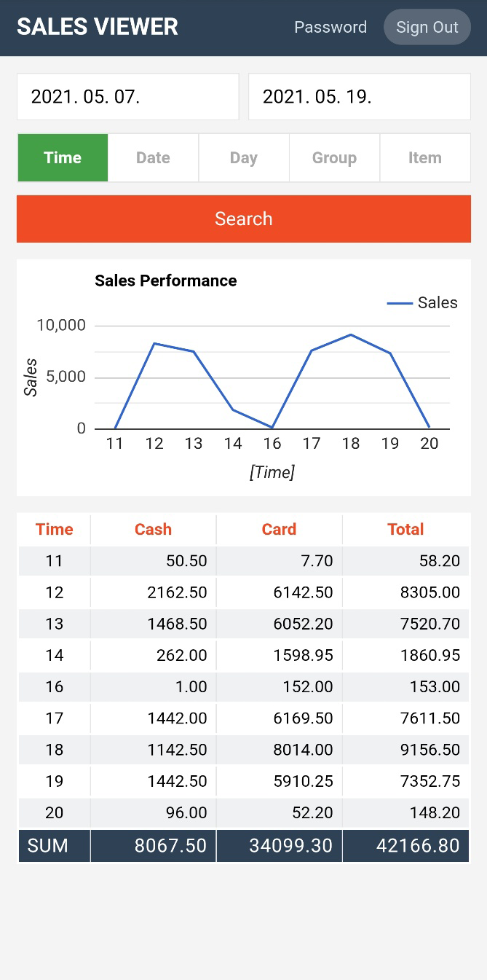Image resolution: width=487 pixels, height=980 pixels.
Task: Click the SUM total value 42166.80
Action: [x=418, y=846]
